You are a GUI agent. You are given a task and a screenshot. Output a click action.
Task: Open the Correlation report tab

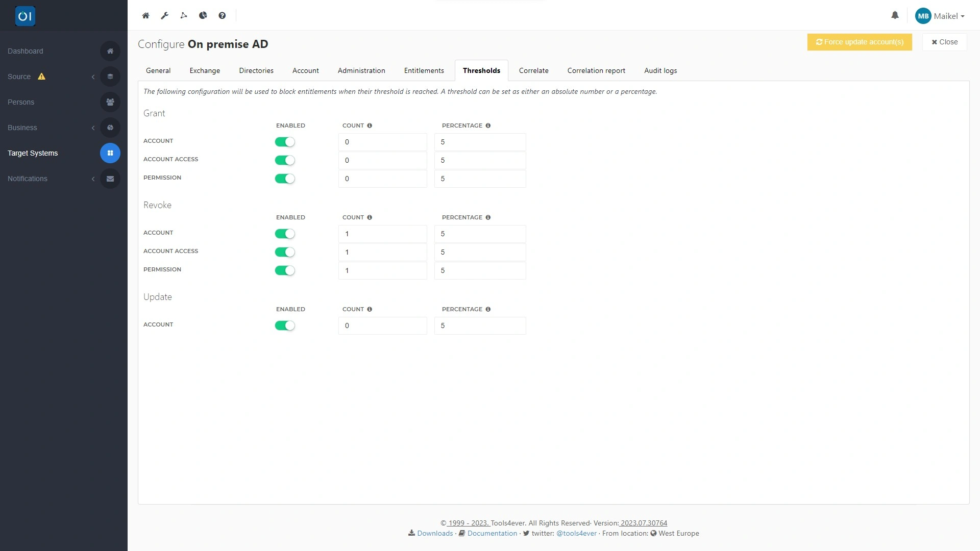596,70
